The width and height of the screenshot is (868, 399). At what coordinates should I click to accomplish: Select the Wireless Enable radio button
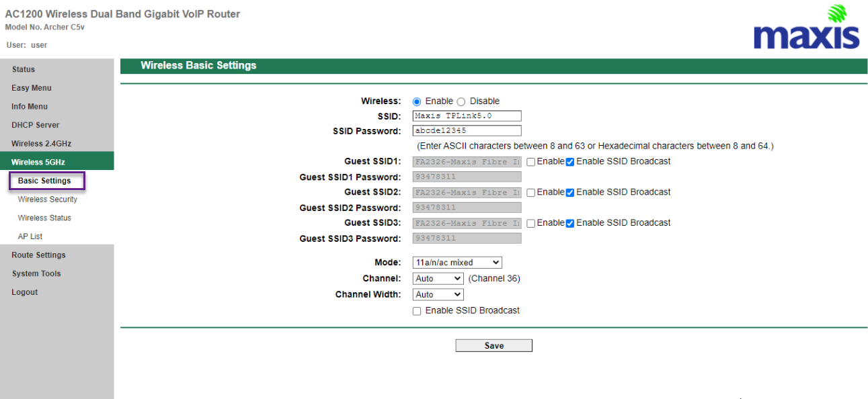[x=417, y=101]
